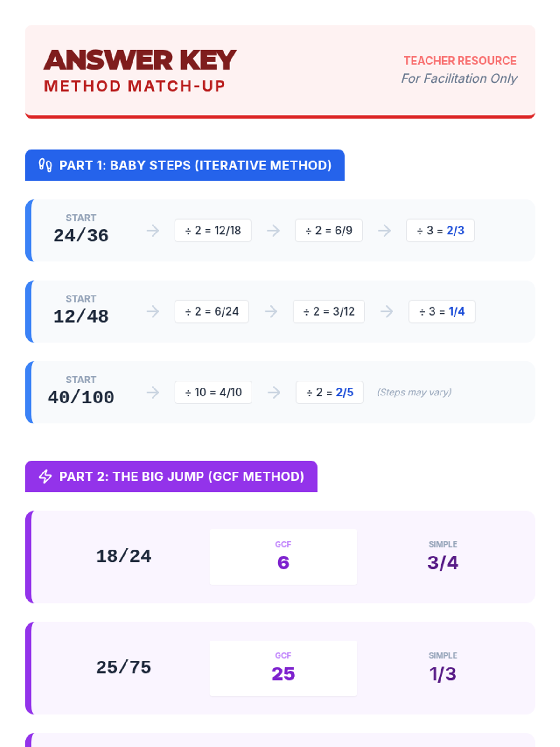Viewport: 560px width, 747px height.
Task: Click the arrow icon right after 40/100
Action: point(153,392)
